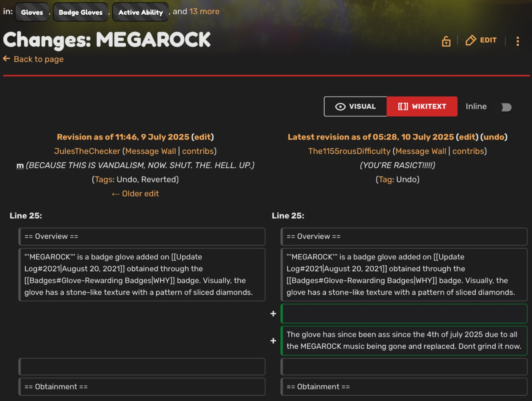Click the page protection lock icon

pyautogui.click(x=446, y=41)
